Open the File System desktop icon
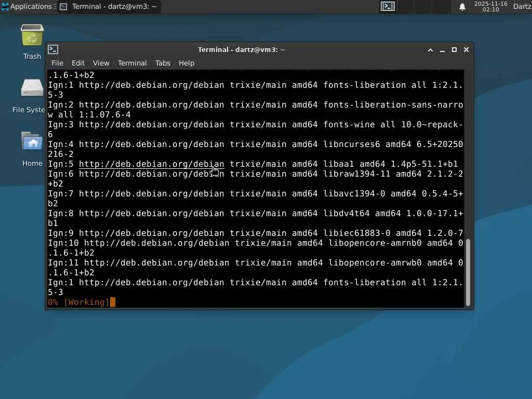Image resolution: width=532 pixels, height=399 pixels. click(x=32, y=88)
